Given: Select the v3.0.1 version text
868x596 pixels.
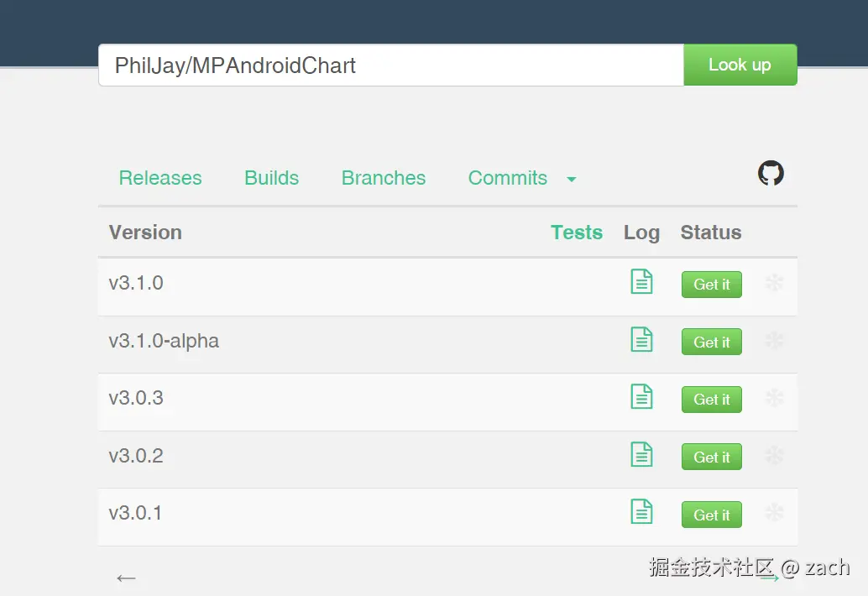Looking at the screenshot, I should tap(135, 513).
